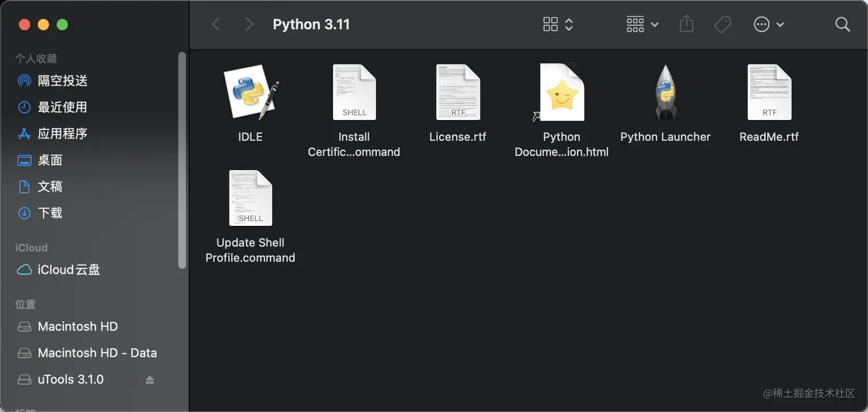
Task: Minimize window with yellow button
Action: pyautogui.click(x=43, y=25)
